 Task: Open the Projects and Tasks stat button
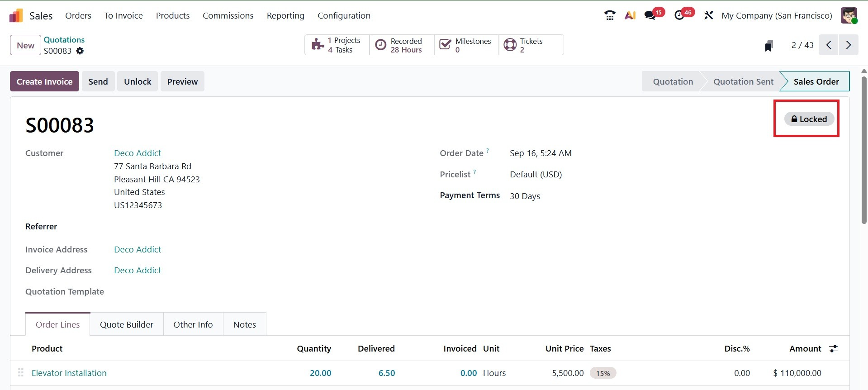pos(337,45)
